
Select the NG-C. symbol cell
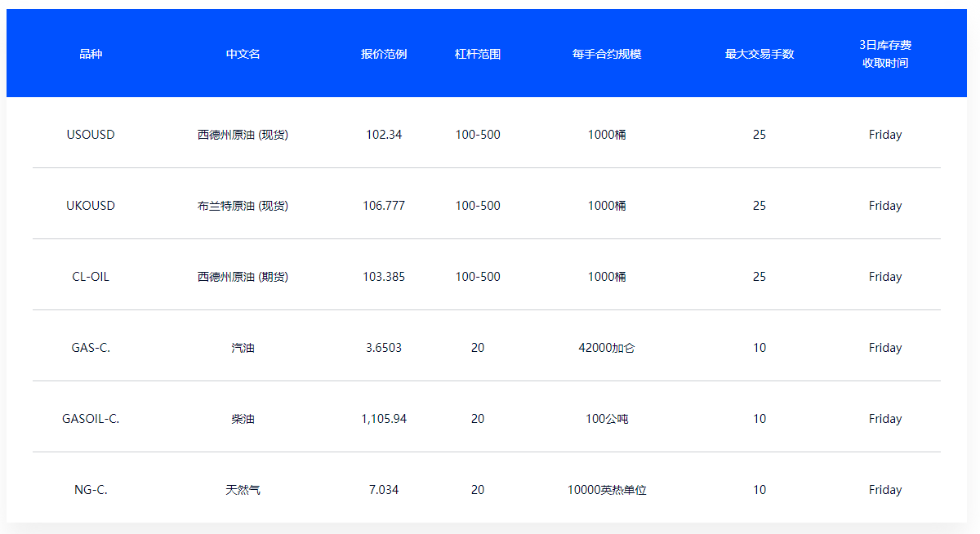tap(91, 490)
